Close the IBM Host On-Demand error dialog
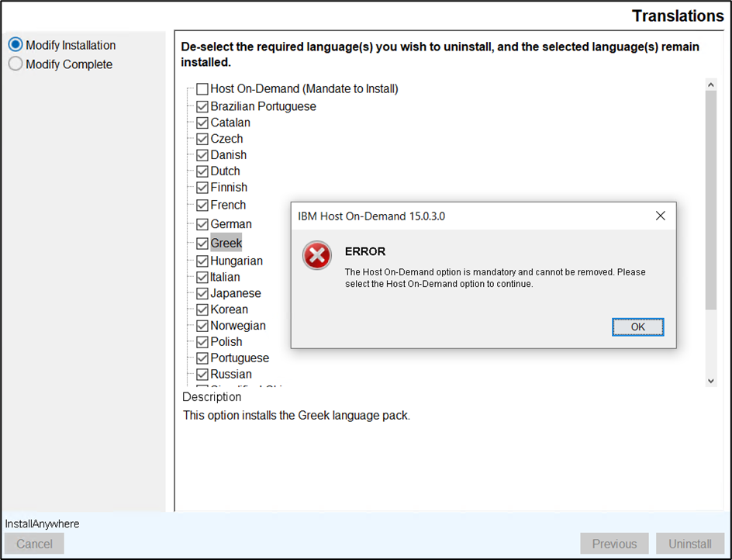732x560 pixels. tap(660, 216)
